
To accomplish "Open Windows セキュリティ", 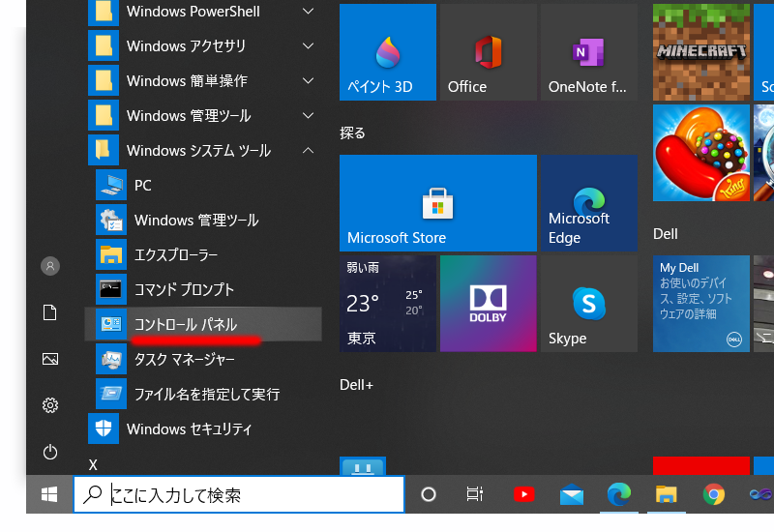I will click(x=203, y=429).
